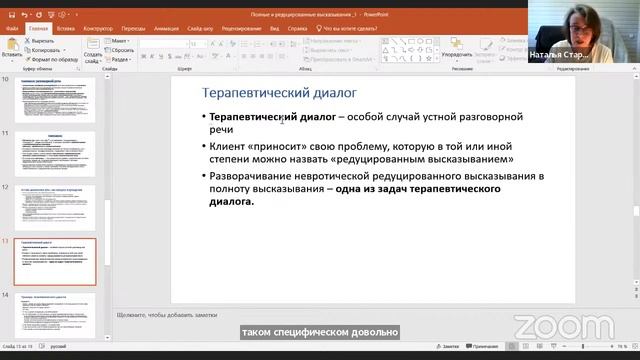The width and height of the screenshot is (640, 360).
Task: Open the Конструктор tab
Action: click(x=98, y=29)
